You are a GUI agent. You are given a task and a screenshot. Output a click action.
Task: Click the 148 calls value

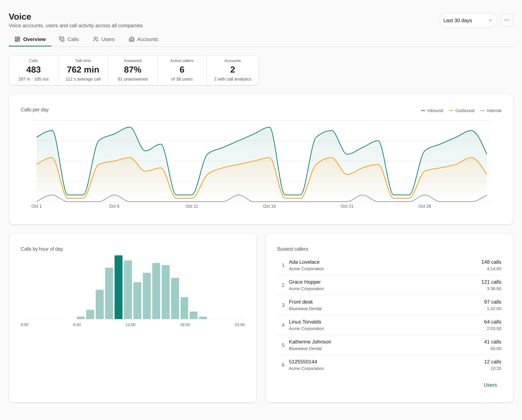[491, 262]
